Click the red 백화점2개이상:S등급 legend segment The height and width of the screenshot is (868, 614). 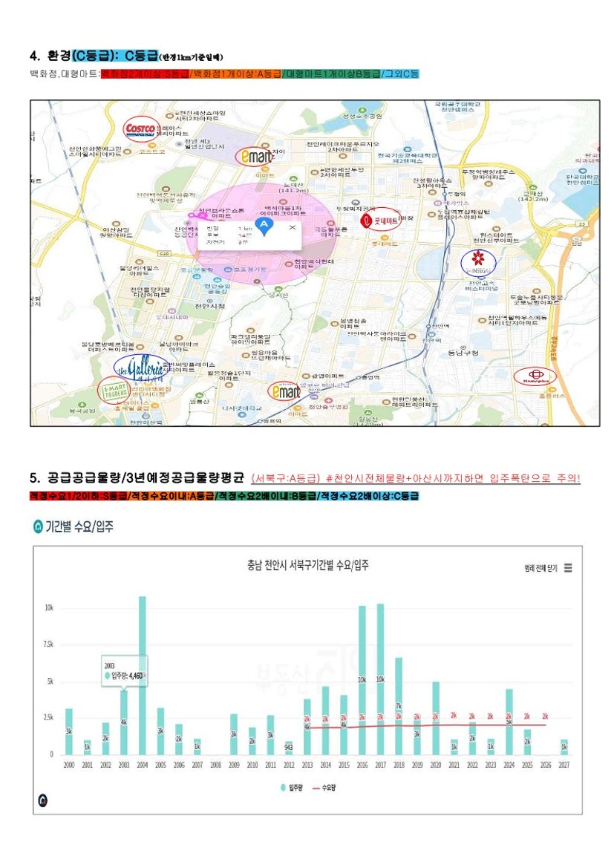(145, 73)
